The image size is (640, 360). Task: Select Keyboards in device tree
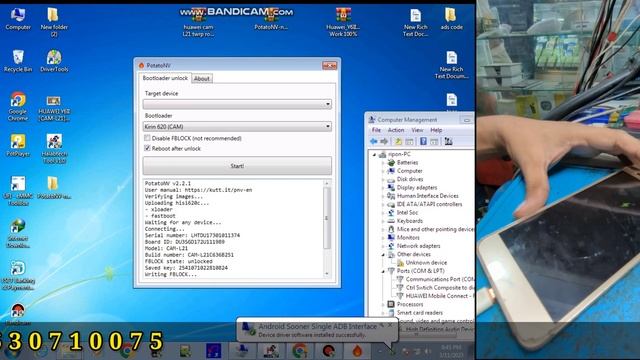click(x=409, y=221)
